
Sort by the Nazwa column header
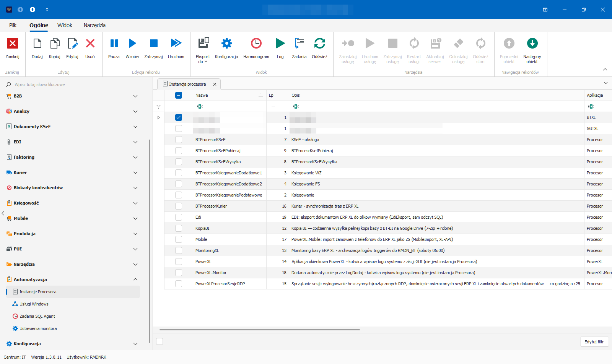pyautogui.click(x=229, y=95)
